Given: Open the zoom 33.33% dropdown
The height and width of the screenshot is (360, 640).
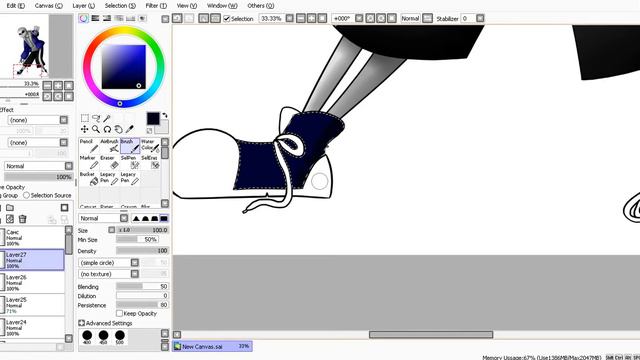Looking at the screenshot, I should 289,18.
